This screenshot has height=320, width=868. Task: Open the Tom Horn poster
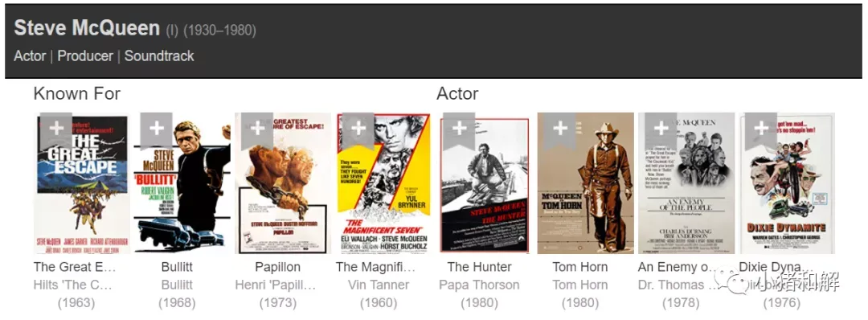click(x=586, y=183)
